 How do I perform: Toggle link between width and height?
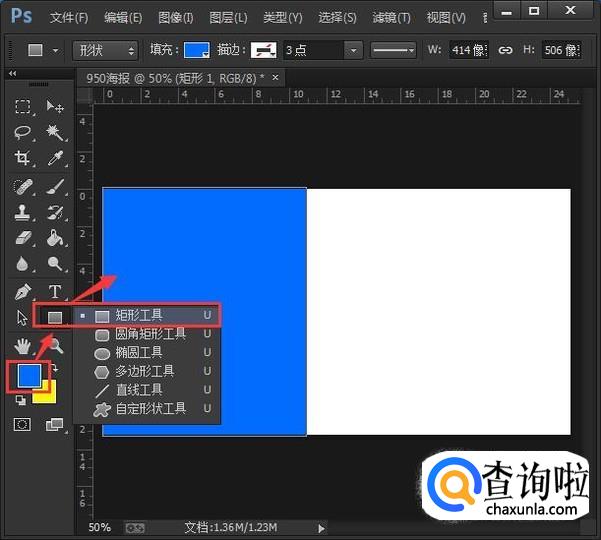point(506,50)
